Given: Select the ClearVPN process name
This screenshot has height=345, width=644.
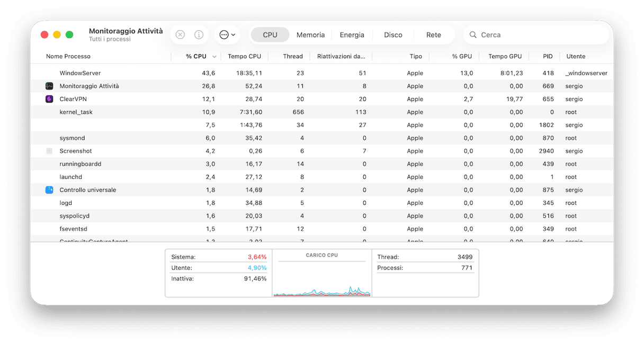Looking at the screenshot, I should [x=73, y=99].
